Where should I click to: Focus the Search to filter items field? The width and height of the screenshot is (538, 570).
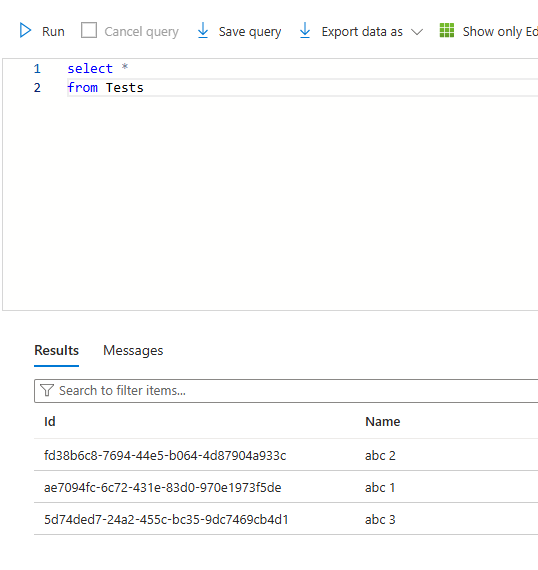286,391
